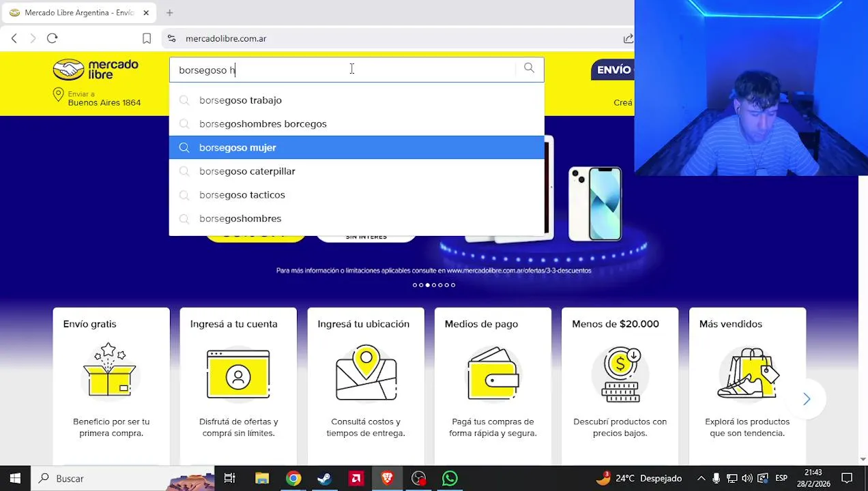Screen dimensions: 868x491
Task: Open a new browser tab with plus
Action: click(169, 12)
